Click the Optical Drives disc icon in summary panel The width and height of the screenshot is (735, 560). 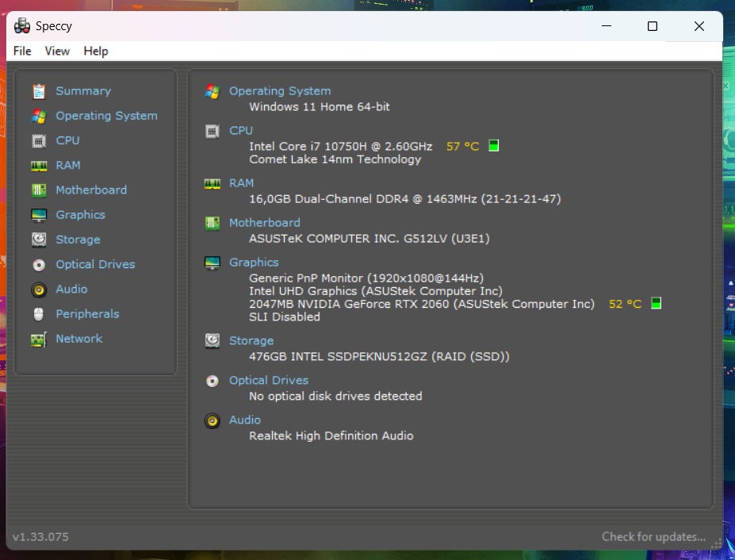coord(212,381)
